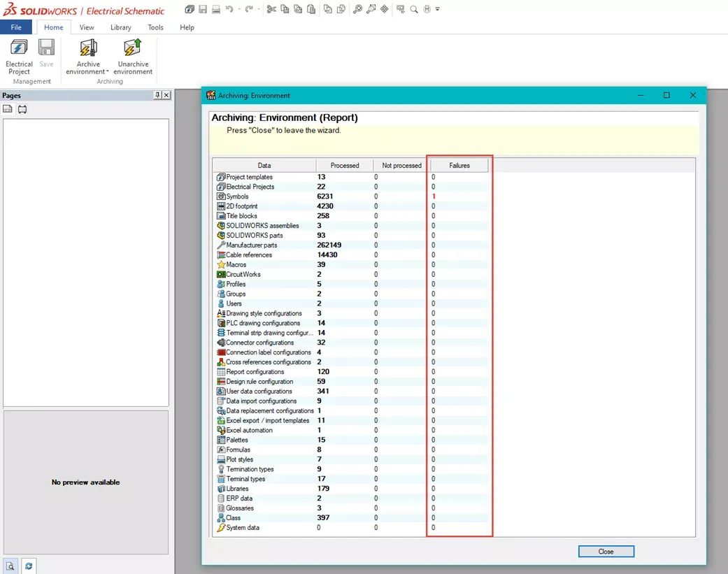728x574 pixels.
Task: Expand the Undo history dropdown
Action: [x=239, y=9]
